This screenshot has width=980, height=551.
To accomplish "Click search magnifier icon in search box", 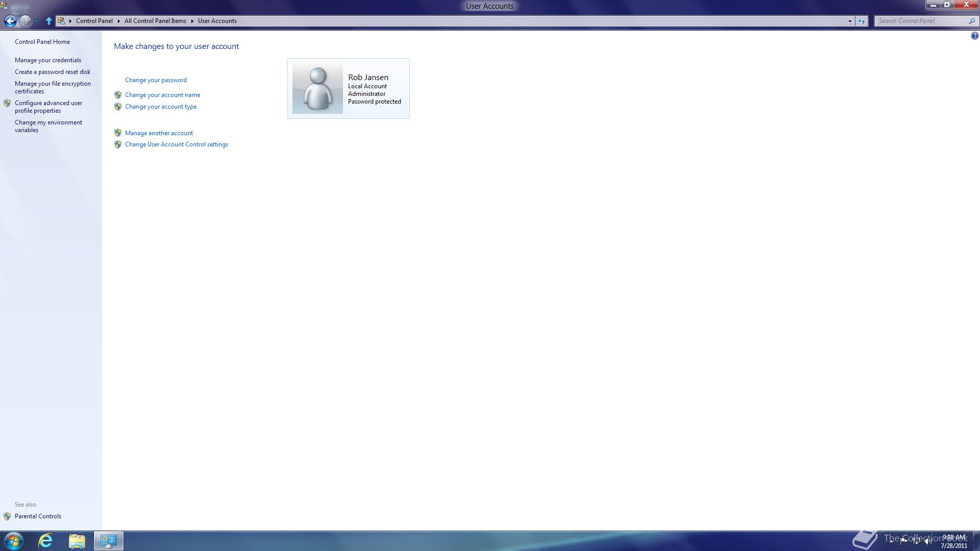I will pos(971,21).
